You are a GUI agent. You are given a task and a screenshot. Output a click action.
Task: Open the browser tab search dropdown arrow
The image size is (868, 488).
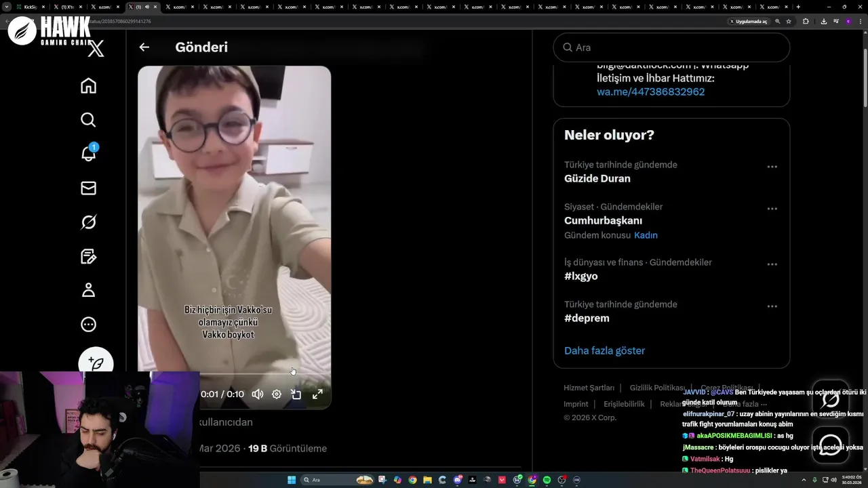tap(7, 7)
